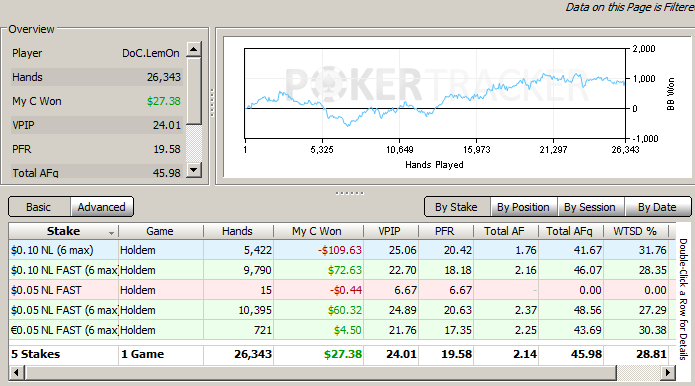The image size is (695, 386).
Task: Show the By Date report tab
Action: click(657, 207)
